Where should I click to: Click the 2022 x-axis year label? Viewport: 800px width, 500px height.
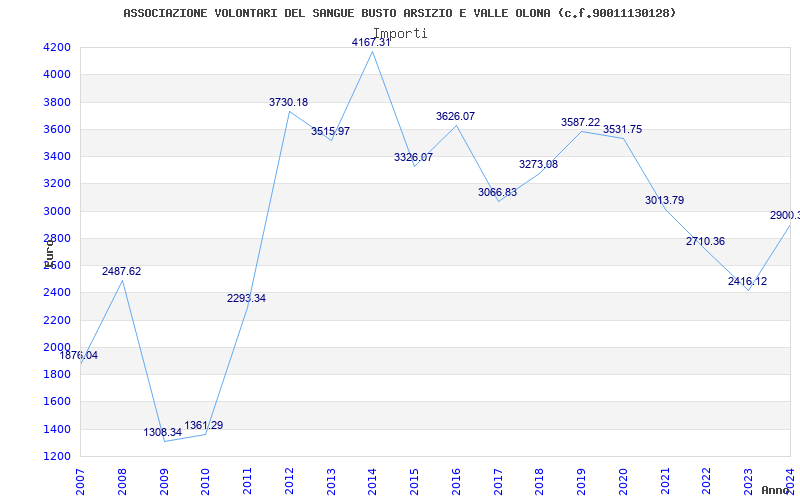(707, 481)
